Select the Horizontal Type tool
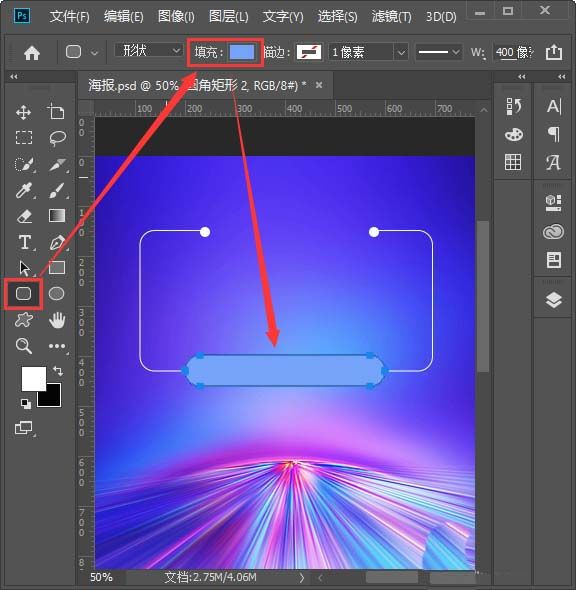This screenshot has height=590, width=576. click(25, 242)
